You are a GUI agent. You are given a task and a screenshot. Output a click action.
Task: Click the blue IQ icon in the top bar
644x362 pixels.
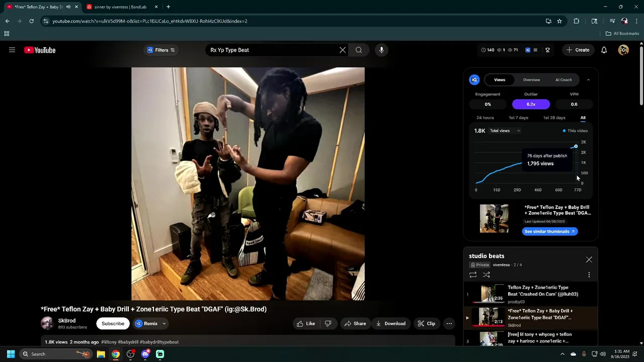coord(528,50)
